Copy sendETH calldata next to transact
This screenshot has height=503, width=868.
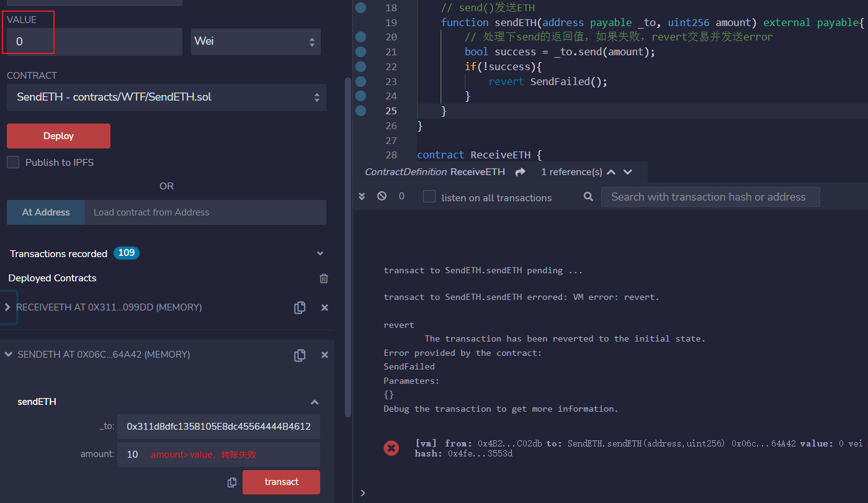232,483
